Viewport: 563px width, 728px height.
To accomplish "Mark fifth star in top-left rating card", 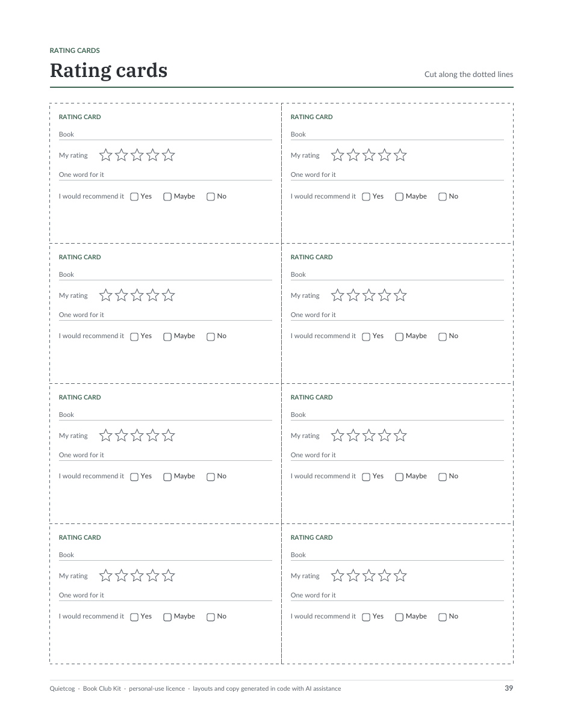I will [169, 155].
